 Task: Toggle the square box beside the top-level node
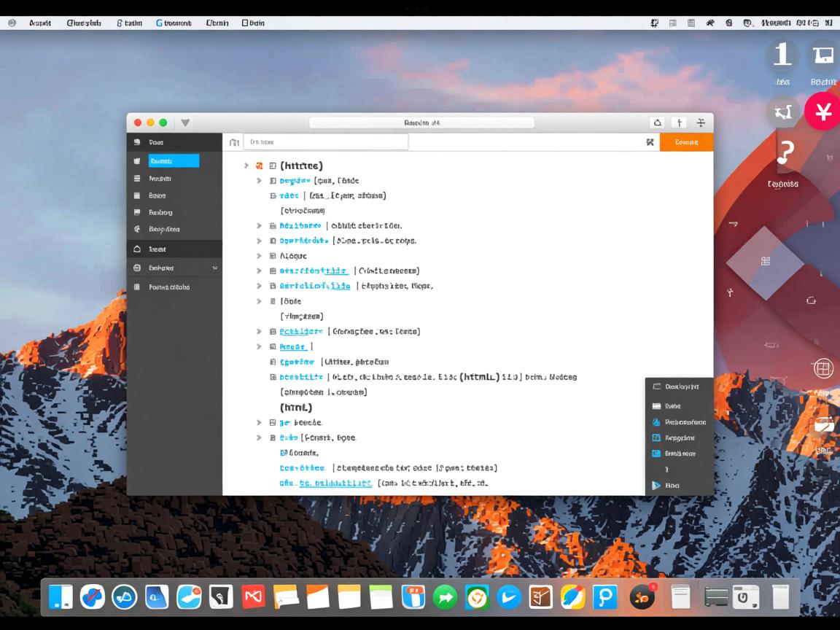[273, 166]
